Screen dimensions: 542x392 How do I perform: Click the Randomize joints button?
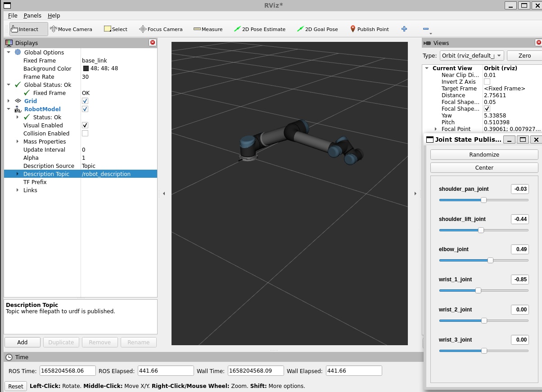tap(484, 154)
